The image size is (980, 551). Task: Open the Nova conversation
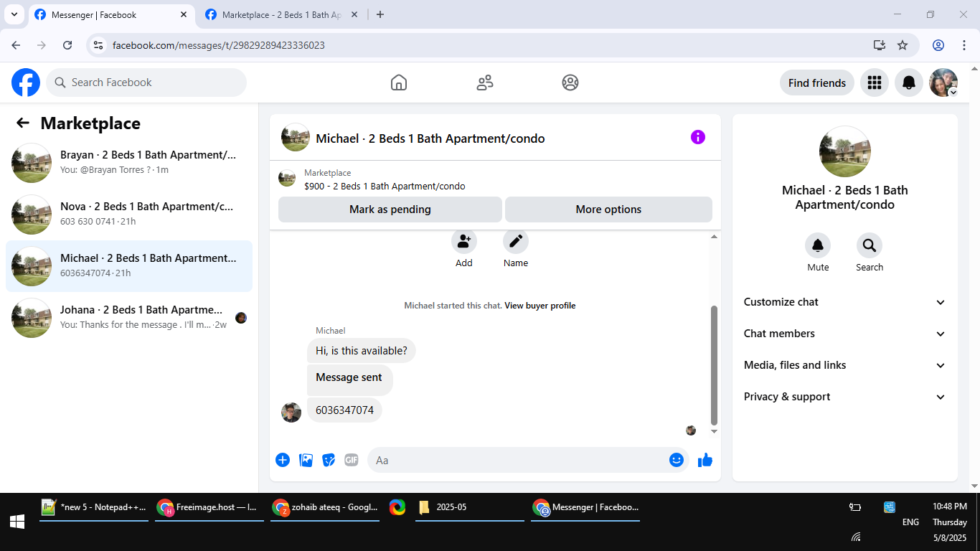click(x=129, y=215)
